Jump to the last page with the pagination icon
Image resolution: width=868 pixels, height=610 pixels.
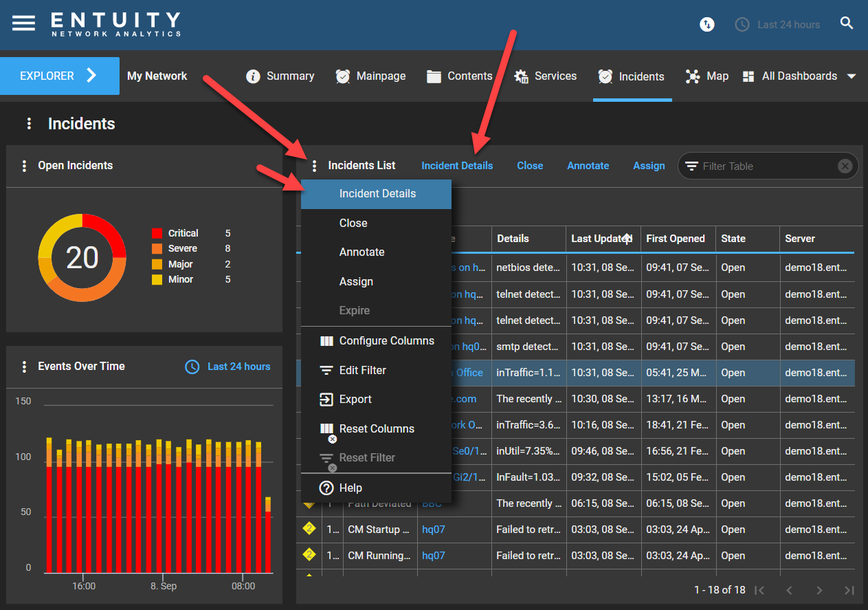849,590
